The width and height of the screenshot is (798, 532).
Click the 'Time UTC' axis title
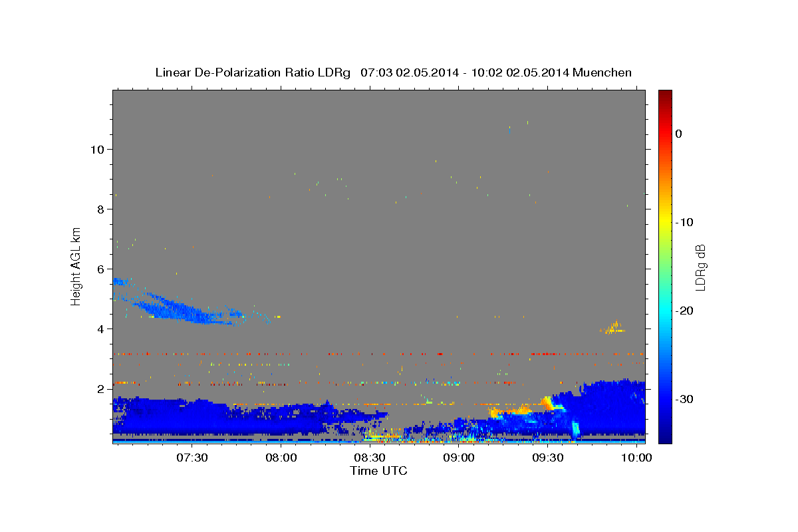378,471
